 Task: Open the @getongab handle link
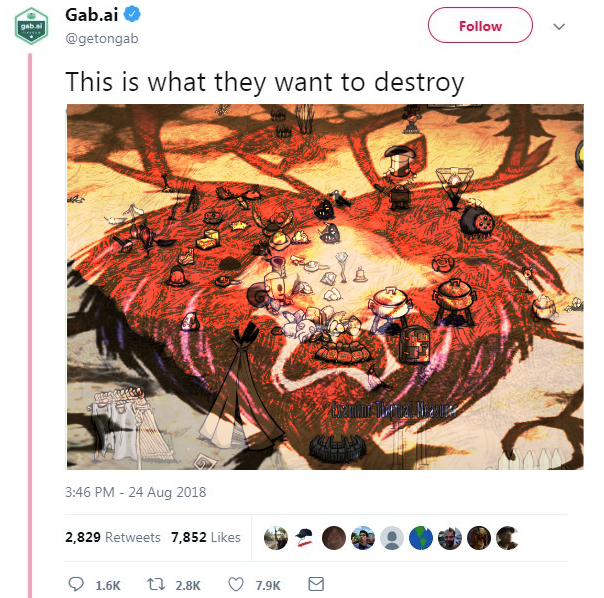[102, 39]
